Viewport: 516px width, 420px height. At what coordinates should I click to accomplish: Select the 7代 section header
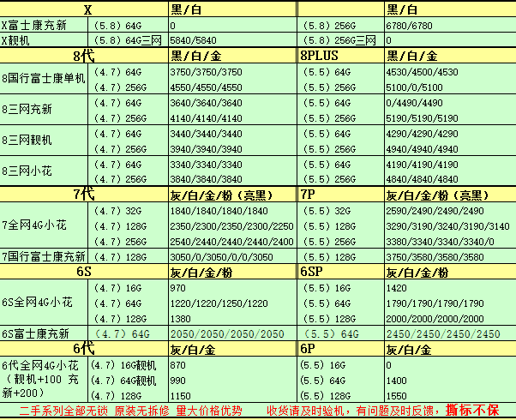pyautogui.click(x=83, y=194)
